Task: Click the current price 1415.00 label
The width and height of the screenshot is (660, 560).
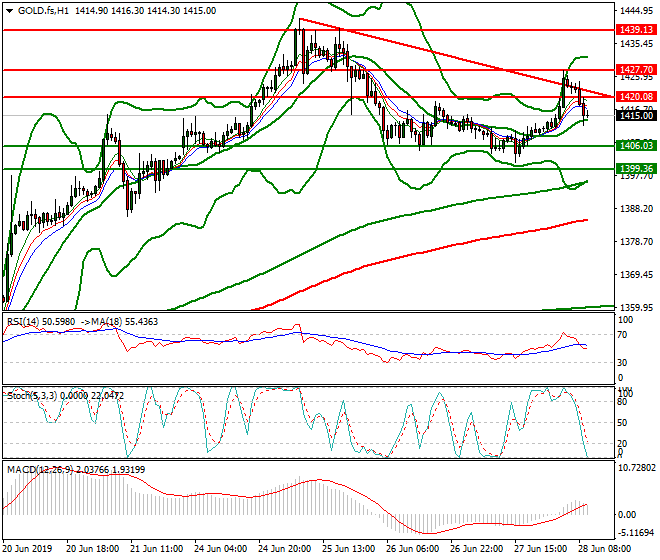Action: pyautogui.click(x=636, y=116)
